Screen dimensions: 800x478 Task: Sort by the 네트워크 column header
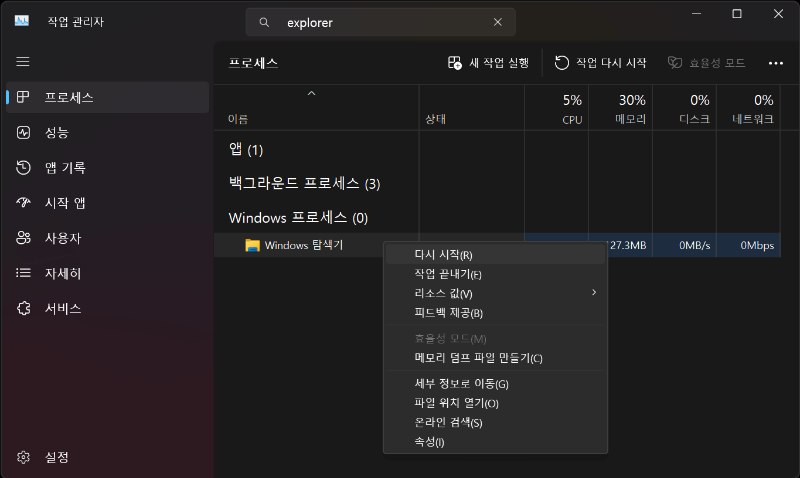(748, 108)
